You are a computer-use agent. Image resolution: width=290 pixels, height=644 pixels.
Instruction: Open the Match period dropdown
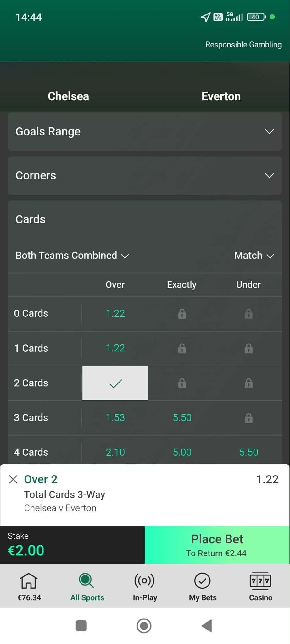(254, 256)
